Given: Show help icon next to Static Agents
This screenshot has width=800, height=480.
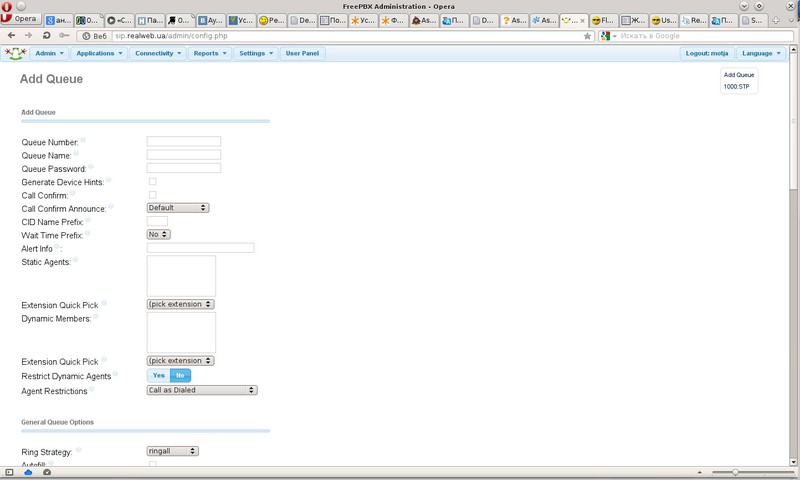Looking at the screenshot, I should pos(76,260).
